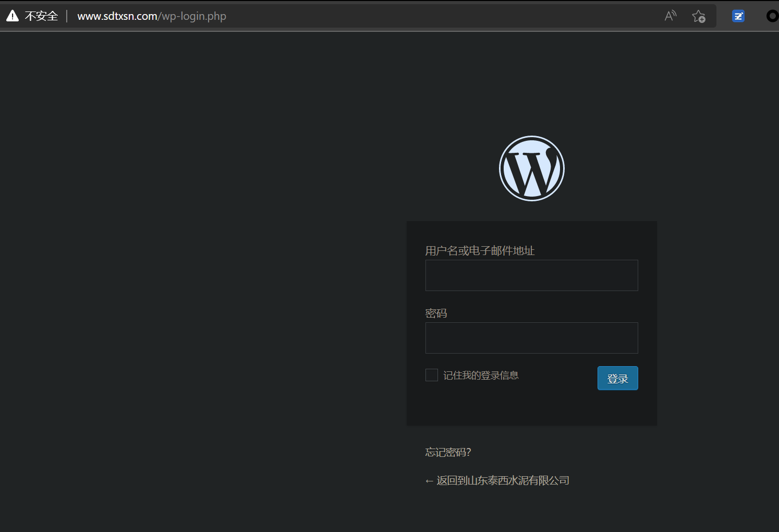Image resolution: width=779 pixels, height=532 pixels.
Task: Open the 忘记密码? link
Action: coord(448,452)
